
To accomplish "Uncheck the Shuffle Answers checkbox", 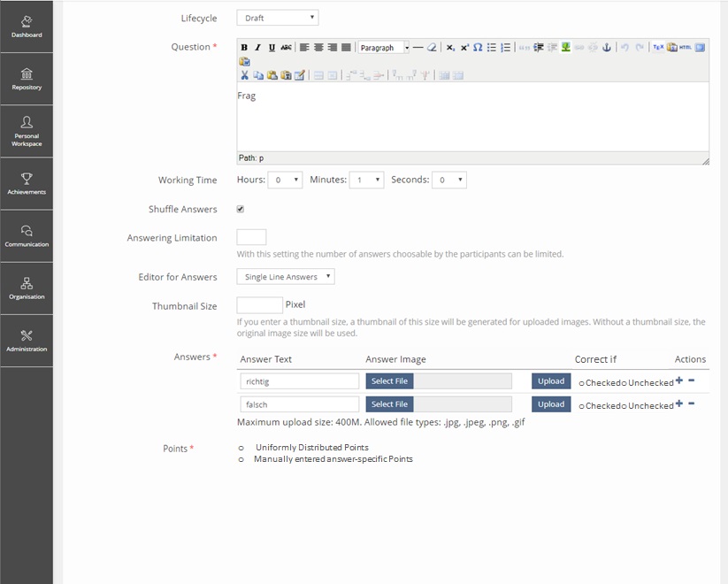I will [241, 210].
